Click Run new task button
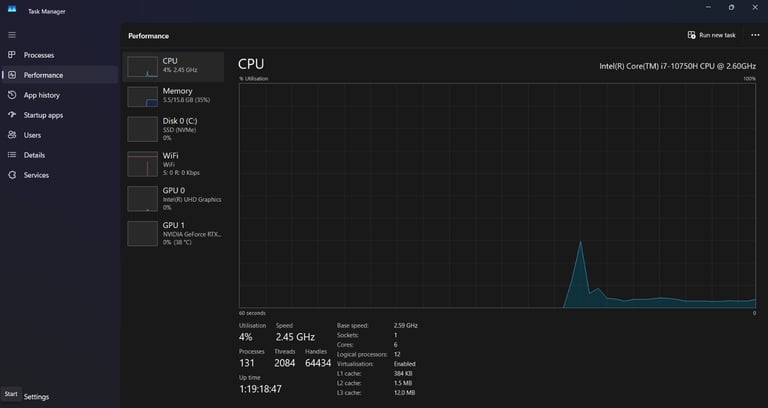Image resolution: width=768 pixels, height=408 pixels. pos(711,35)
